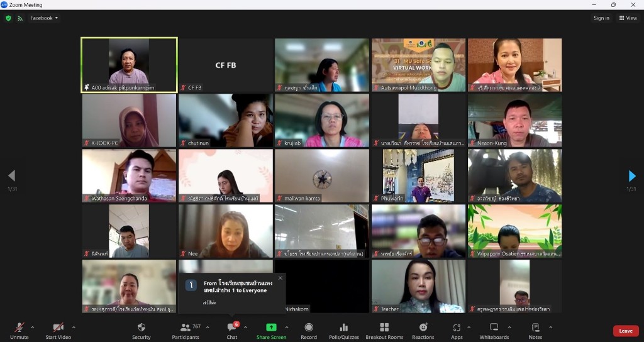Unmute the microphone

click(x=19, y=331)
